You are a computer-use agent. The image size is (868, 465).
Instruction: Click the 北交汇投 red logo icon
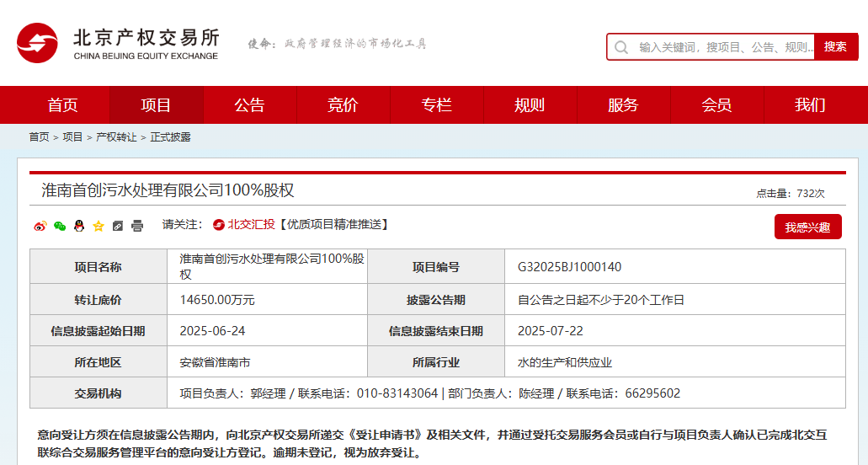219,225
